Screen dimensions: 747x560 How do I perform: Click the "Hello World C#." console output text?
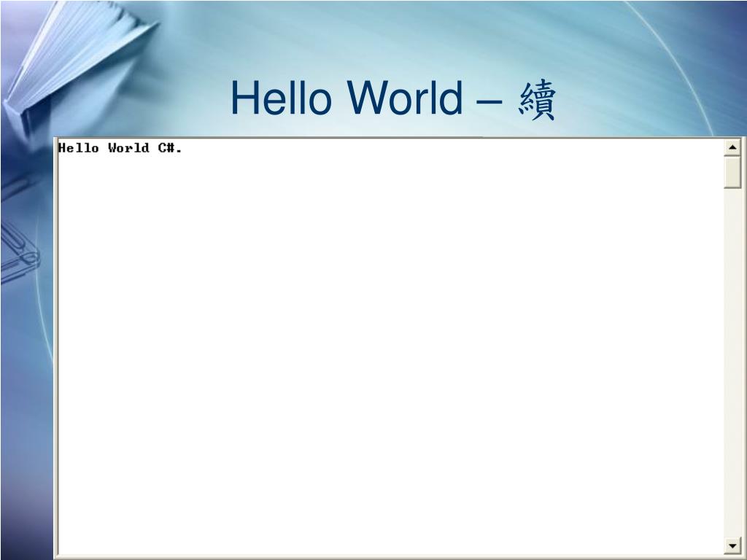tap(120, 148)
